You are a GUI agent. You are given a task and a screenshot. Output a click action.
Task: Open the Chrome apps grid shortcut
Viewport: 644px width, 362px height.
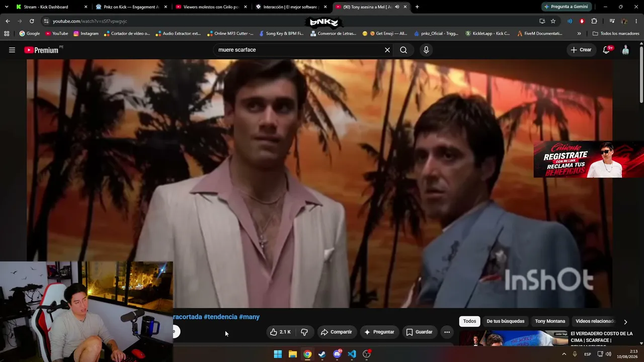7,34
